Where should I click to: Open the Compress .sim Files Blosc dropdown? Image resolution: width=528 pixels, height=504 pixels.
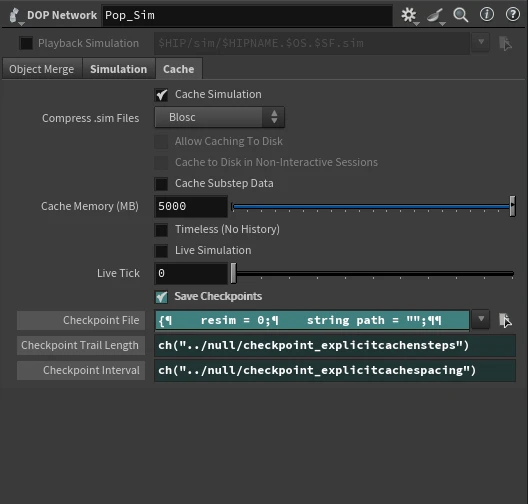(x=220, y=117)
